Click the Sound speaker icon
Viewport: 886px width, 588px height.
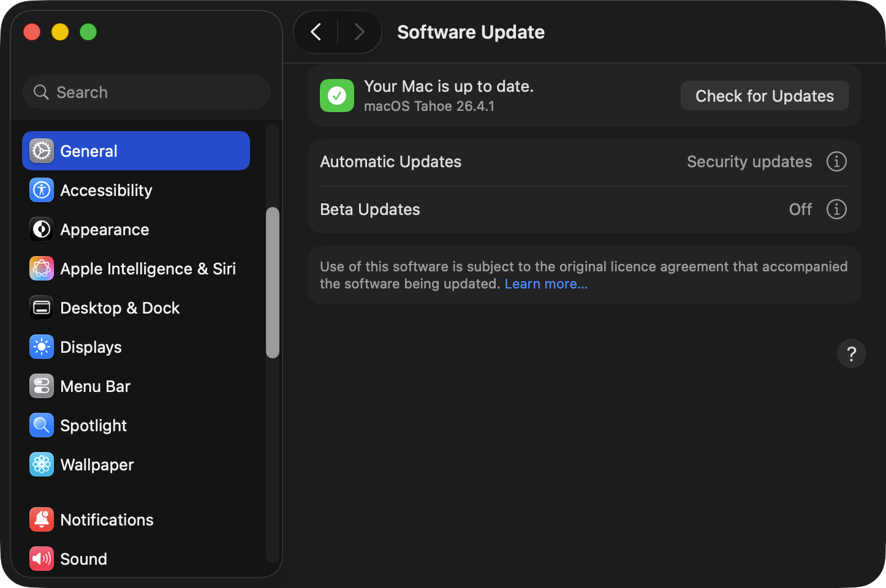42,559
